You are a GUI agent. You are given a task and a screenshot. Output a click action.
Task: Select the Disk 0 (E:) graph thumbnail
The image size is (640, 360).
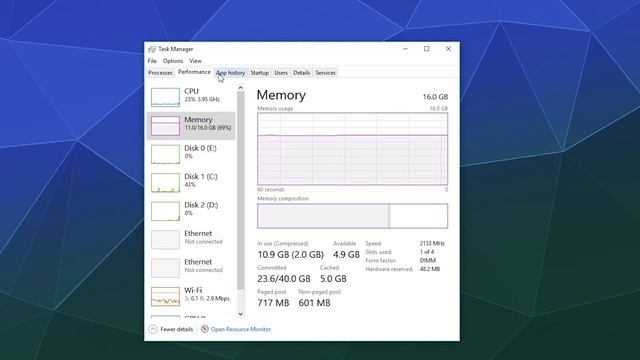point(165,154)
